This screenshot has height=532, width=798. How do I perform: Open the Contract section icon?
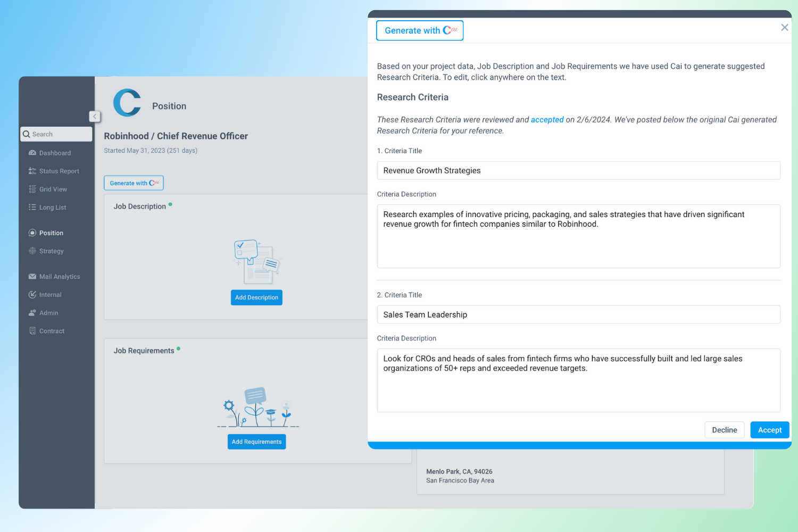[x=33, y=330]
